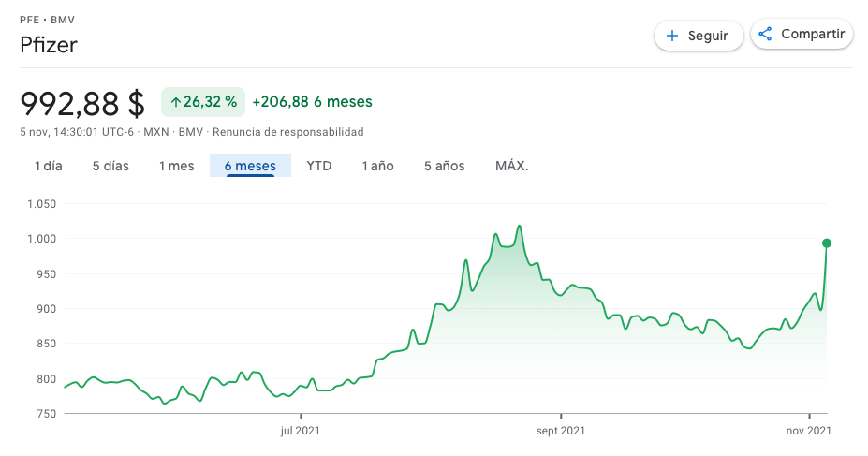
Task: Click the 992,88 $ price value
Action: tap(82, 104)
